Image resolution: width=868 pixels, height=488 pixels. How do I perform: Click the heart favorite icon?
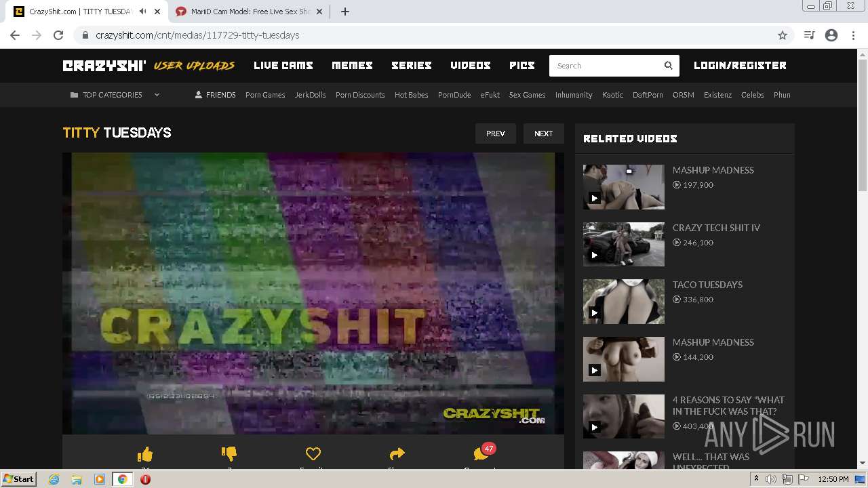point(313,454)
